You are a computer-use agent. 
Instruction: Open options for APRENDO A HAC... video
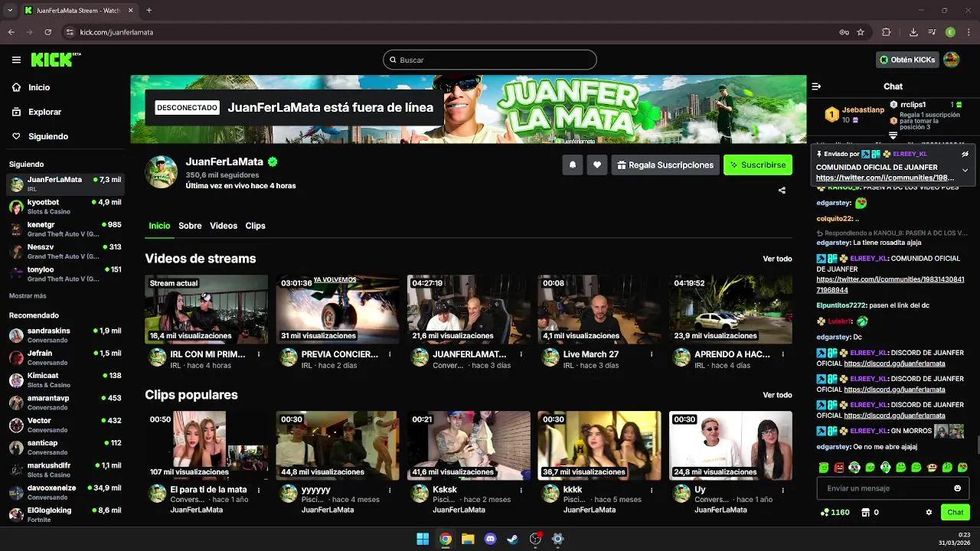pyautogui.click(x=782, y=354)
